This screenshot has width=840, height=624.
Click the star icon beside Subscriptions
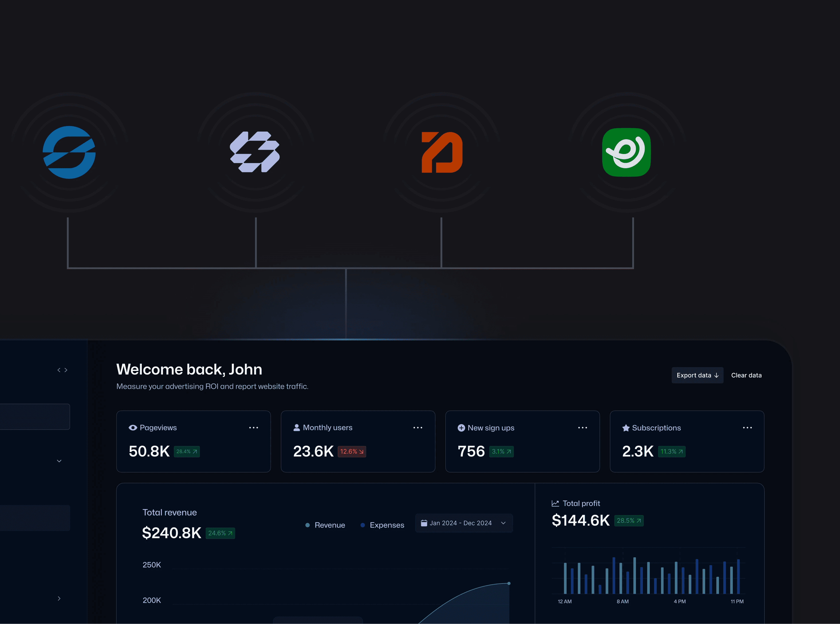click(x=626, y=428)
